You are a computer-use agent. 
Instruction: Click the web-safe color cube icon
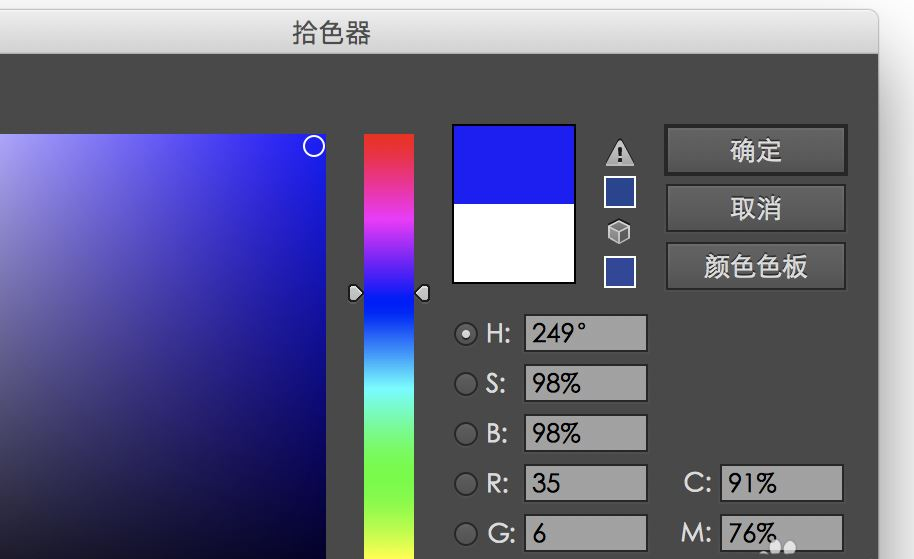coord(619,232)
